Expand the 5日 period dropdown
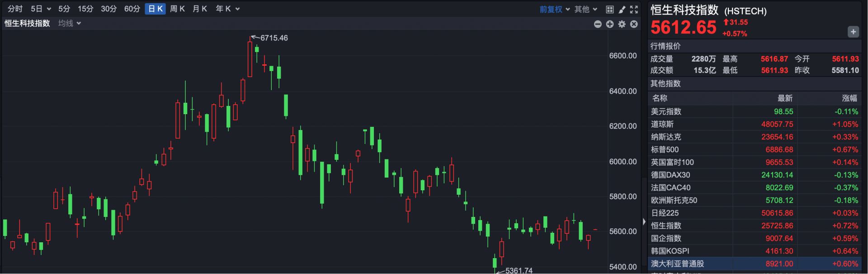Screen dimensions: 868x274 click(x=41, y=9)
